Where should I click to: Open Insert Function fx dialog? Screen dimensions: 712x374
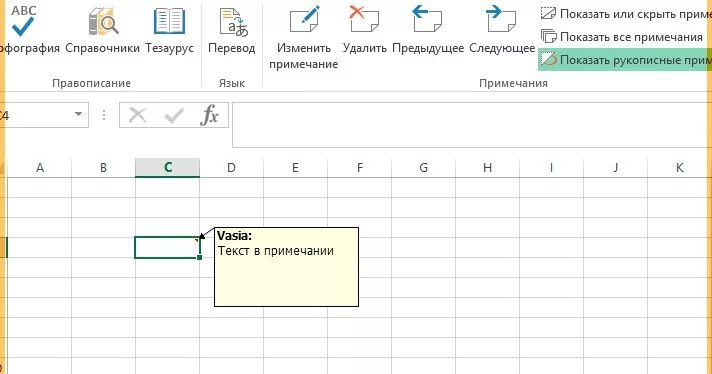point(209,115)
